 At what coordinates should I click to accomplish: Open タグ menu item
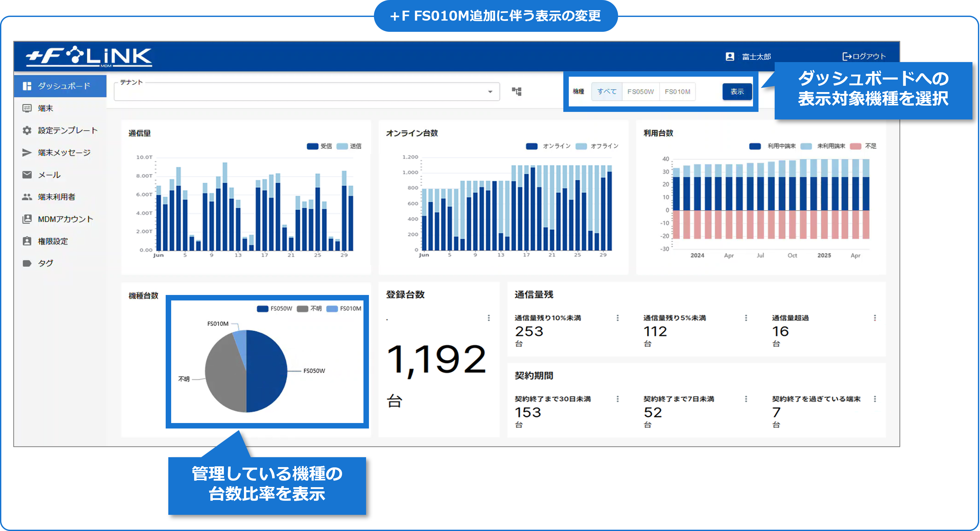[x=60, y=263]
